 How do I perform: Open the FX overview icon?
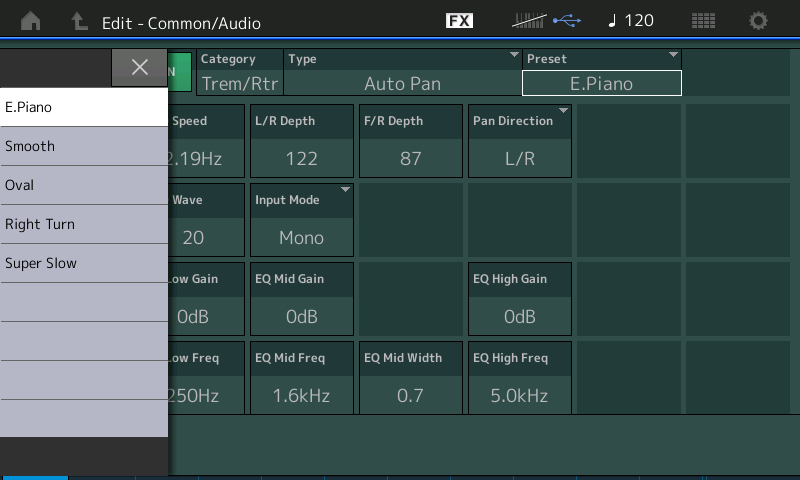[459, 21]
